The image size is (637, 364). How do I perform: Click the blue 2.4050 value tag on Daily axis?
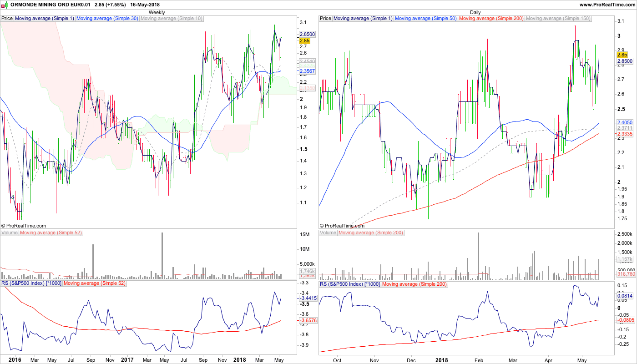(625, 123)
